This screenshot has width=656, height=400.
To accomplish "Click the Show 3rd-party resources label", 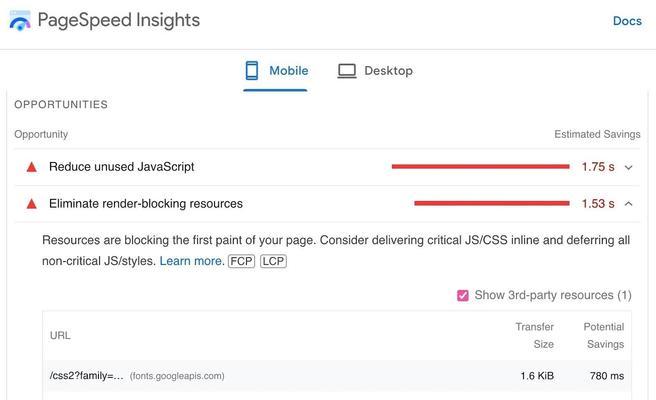I will pyautogui.click(x=553, y=295).
